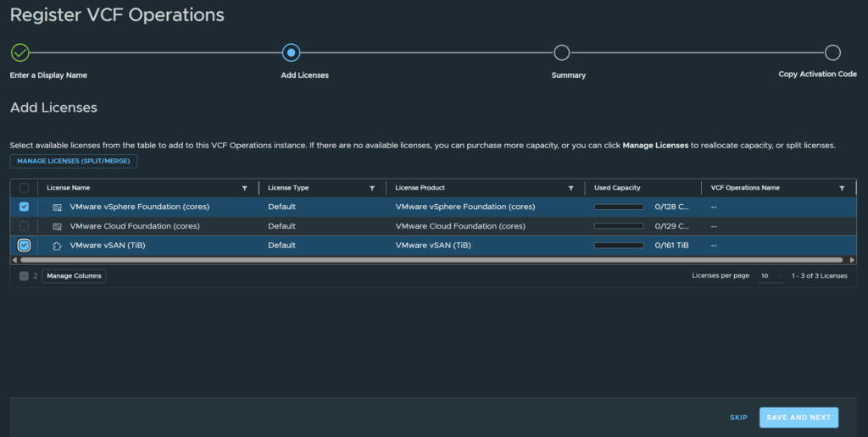
Task: Click the SKIP link
Action: coord(738,418)
